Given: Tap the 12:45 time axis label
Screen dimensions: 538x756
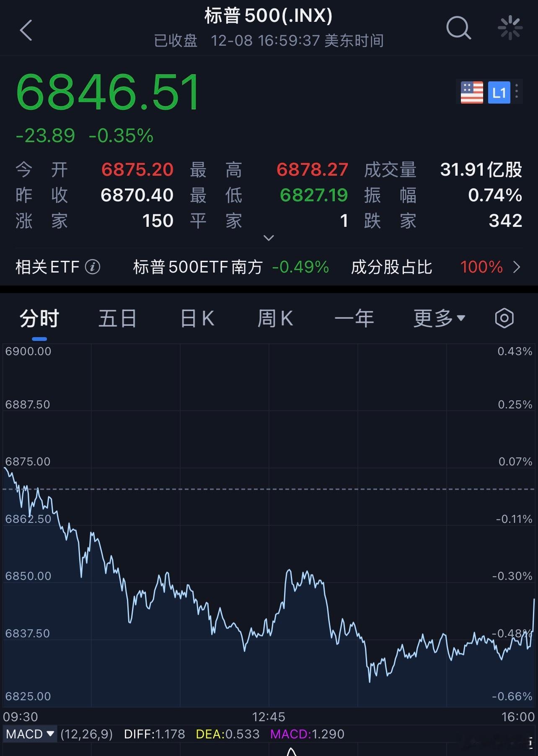Looking at the screenshot, I should 269,717.
